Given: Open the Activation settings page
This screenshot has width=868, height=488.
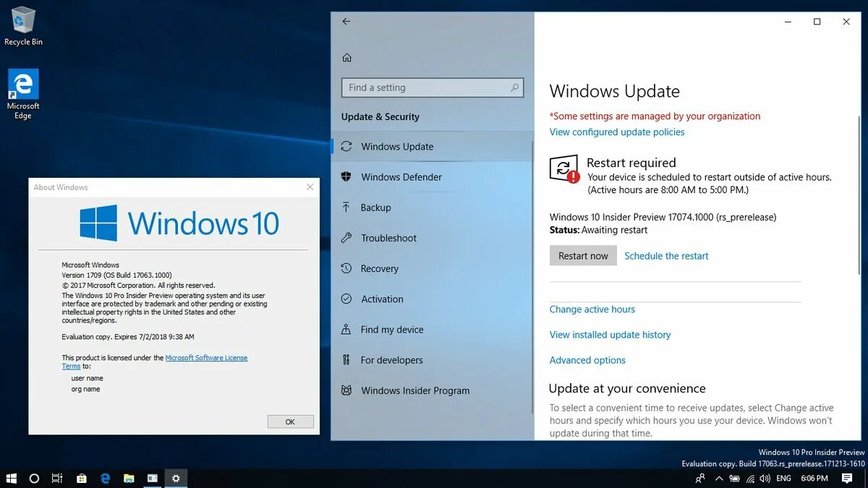Looking at the screenshot, I should (432, 299).
